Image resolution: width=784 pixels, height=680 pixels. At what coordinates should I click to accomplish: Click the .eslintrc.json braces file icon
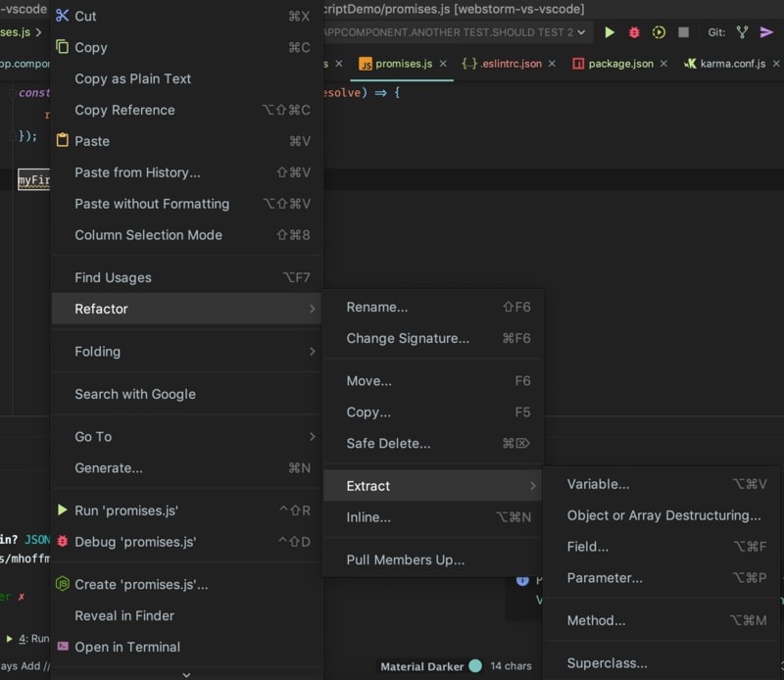pos(469,64)
